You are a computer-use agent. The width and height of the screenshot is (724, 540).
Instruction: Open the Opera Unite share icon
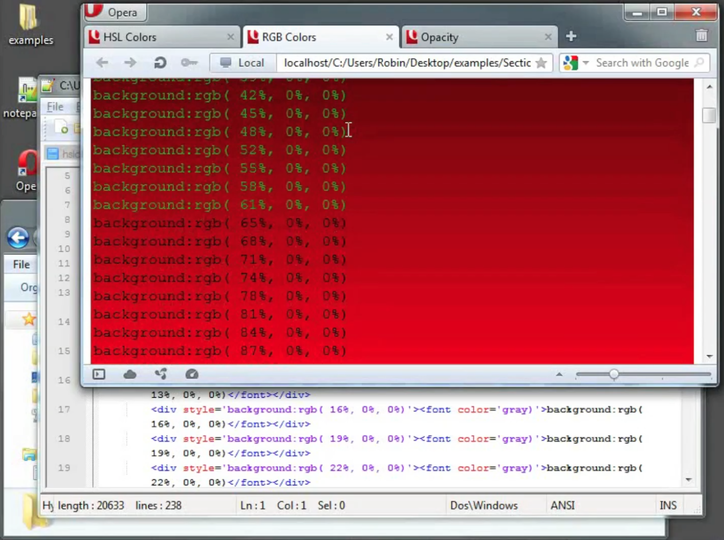pyautogui.click(x=161, y=374)
